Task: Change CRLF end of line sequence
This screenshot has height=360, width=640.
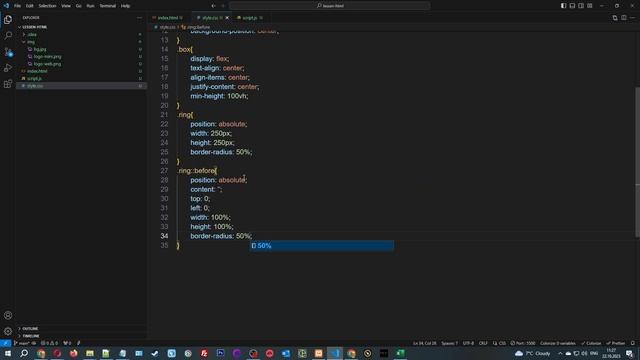Action: pyautogui.click(x=483, y=343)
